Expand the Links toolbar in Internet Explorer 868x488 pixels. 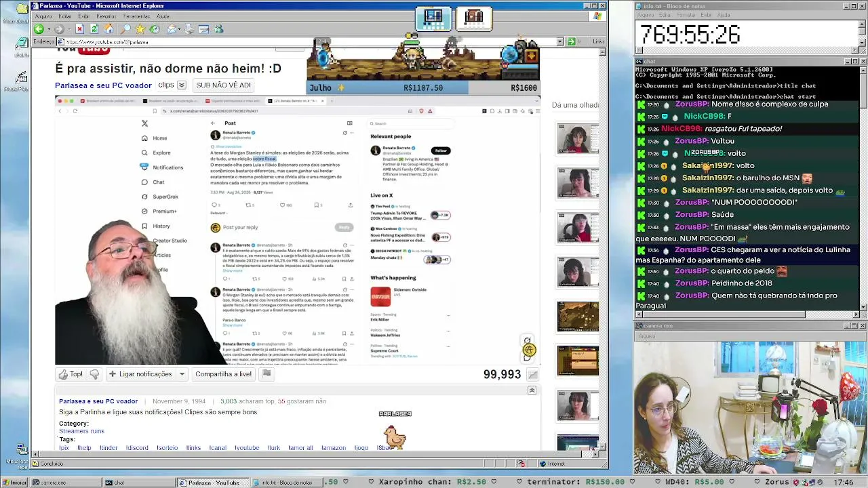pos(598,41)
